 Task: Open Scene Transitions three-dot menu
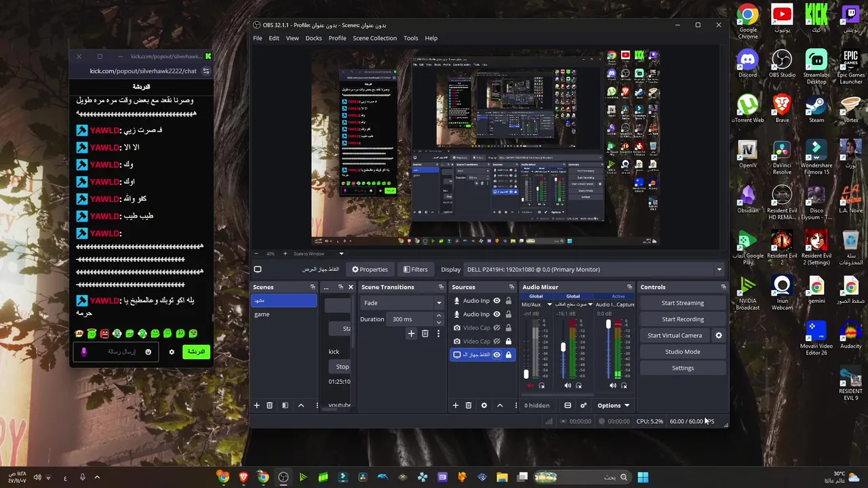(438, 333)
